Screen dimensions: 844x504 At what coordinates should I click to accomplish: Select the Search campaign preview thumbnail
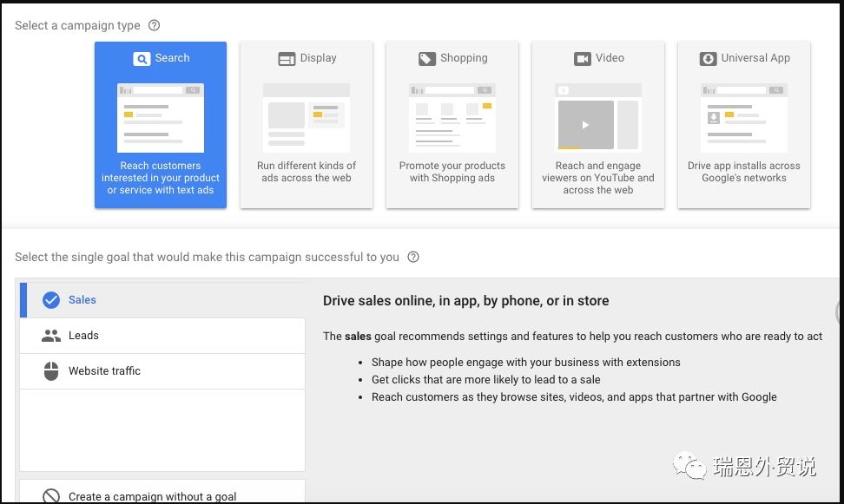click(161, 118)
